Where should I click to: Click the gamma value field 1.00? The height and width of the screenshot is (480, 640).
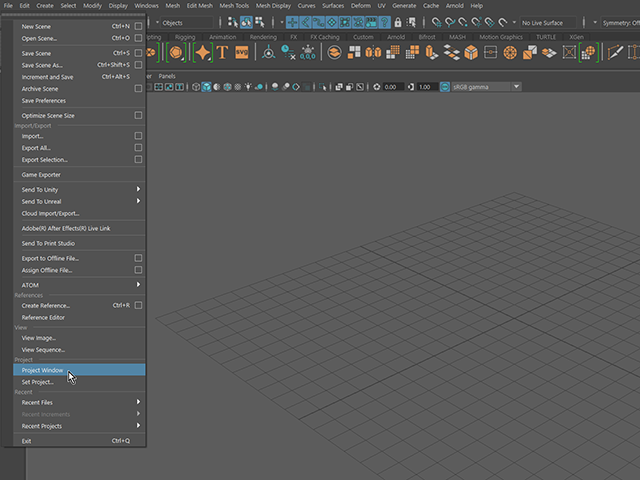(427, 87)
